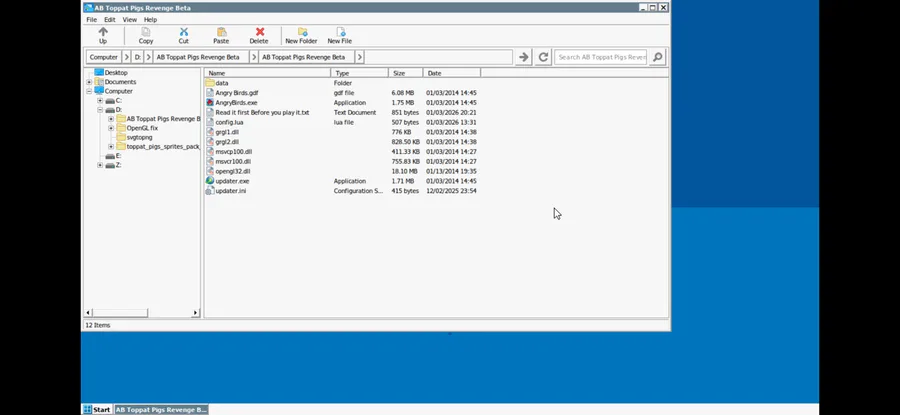Select the updater.exe globe icon
This screenshot has width=900, height=415.
click(x=210, y=181)
